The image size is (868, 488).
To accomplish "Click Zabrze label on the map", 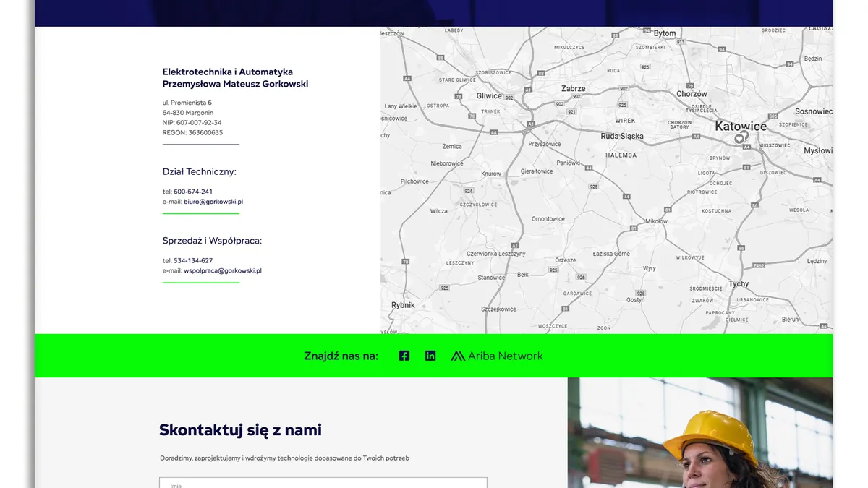I will tap(574, 88).
